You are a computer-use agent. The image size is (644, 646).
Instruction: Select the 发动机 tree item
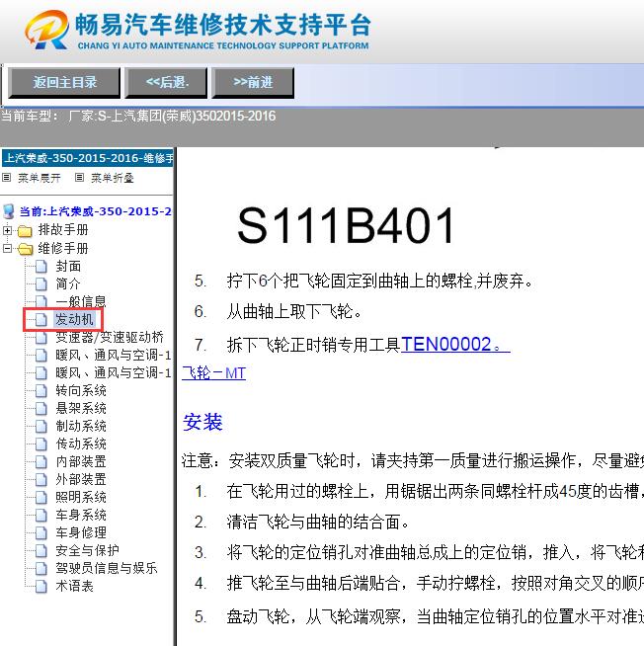point(74,319)
